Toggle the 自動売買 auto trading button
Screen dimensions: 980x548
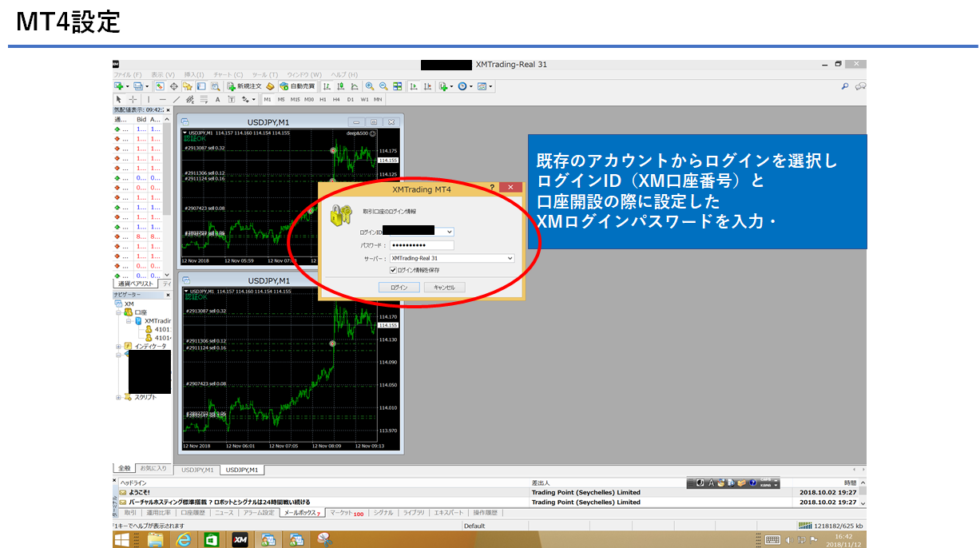coord(297,86)
